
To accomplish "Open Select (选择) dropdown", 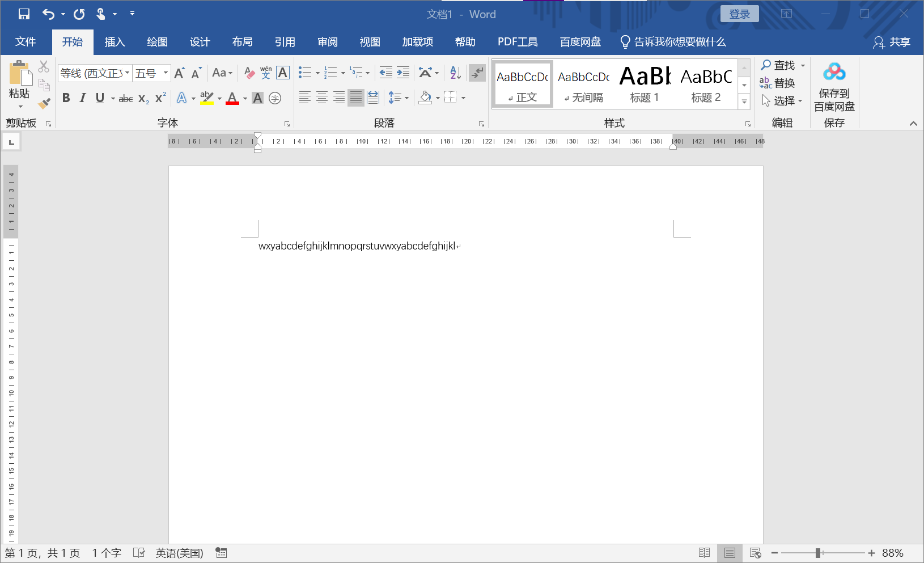I will click(x=782, y=100).
